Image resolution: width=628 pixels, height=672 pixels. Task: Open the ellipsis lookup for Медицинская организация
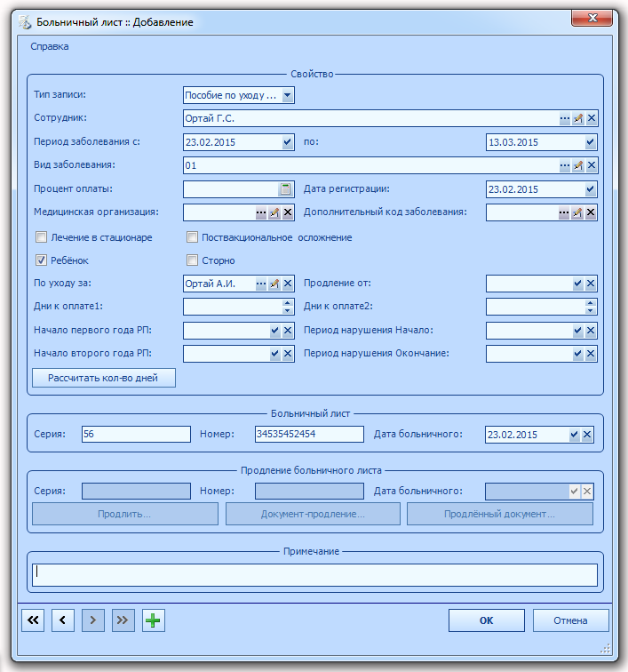click(261, 212)
